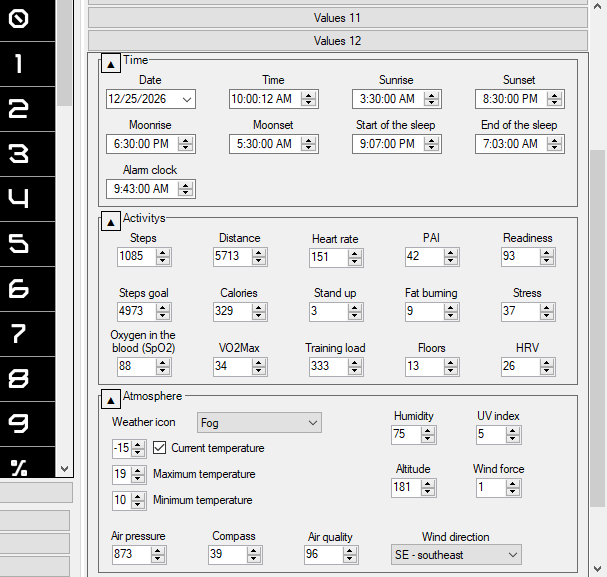This screenshot has width=607, height=577.
Task: Change the VO2Max value spinner
Action: [259, 366]
